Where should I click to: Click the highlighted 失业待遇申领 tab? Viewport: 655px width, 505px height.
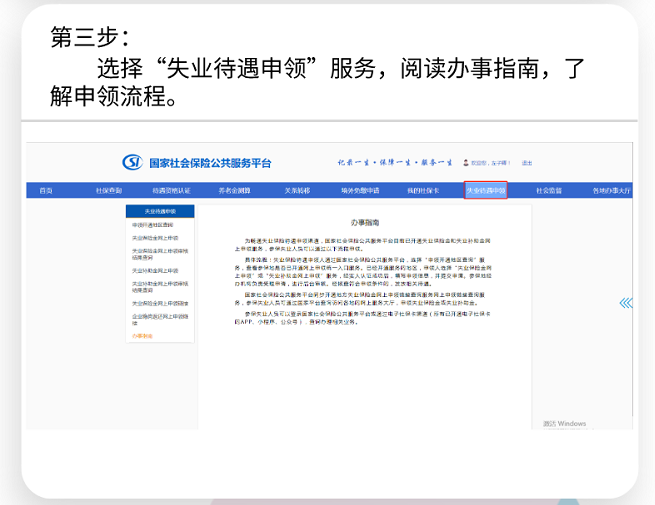click(486, 190)
